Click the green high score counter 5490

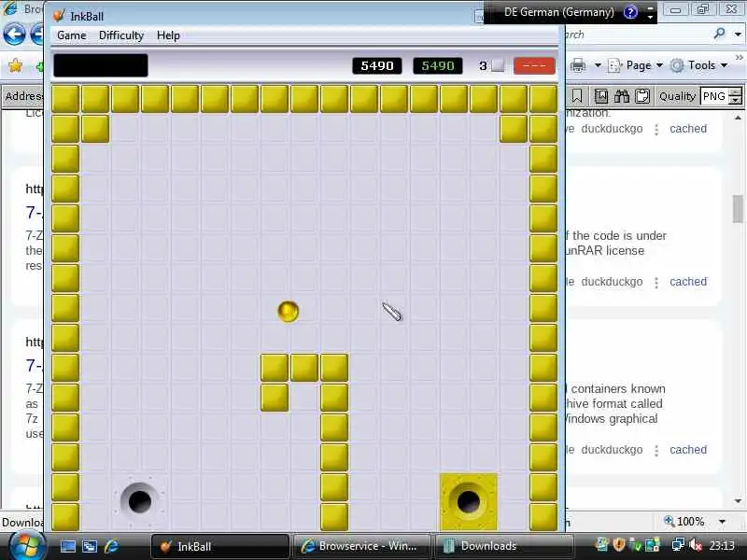point(438,65)
